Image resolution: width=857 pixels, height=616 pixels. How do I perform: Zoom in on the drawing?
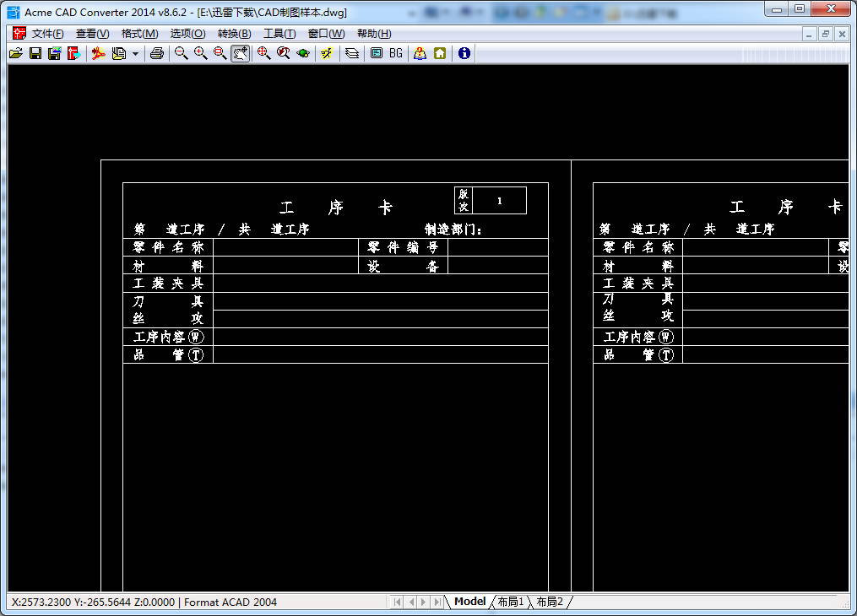pos(200,53)
